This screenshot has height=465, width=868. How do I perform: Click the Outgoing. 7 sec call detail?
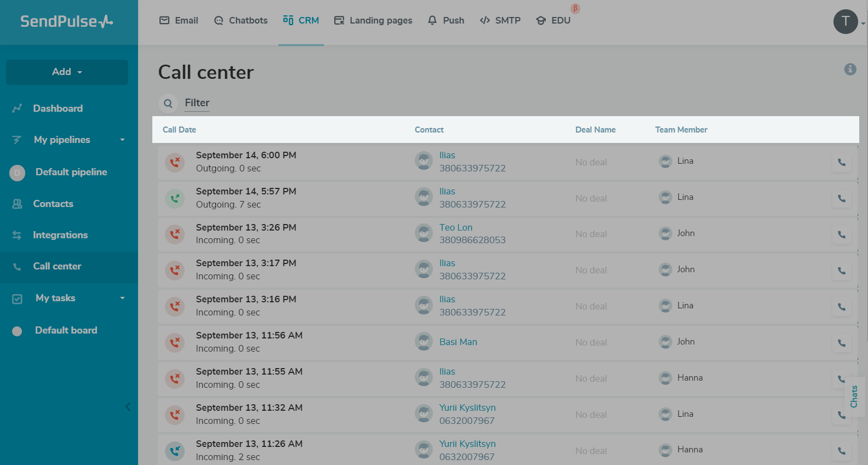click(229, 205)
